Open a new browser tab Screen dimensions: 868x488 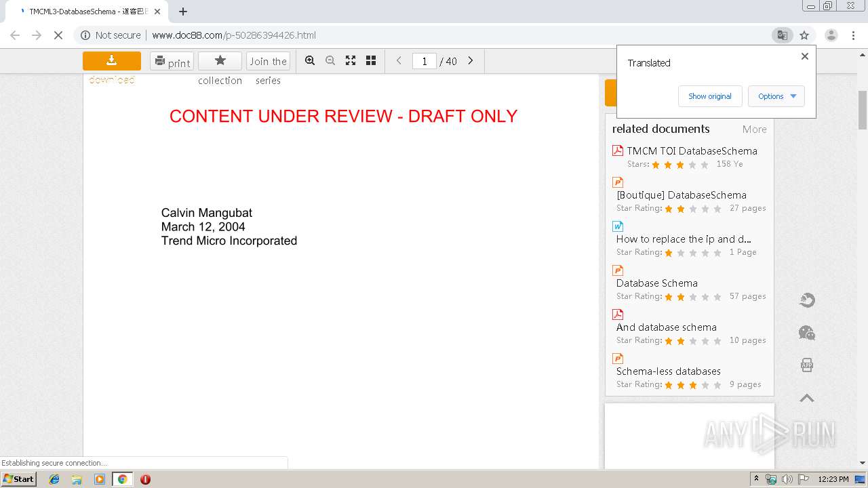183,12
